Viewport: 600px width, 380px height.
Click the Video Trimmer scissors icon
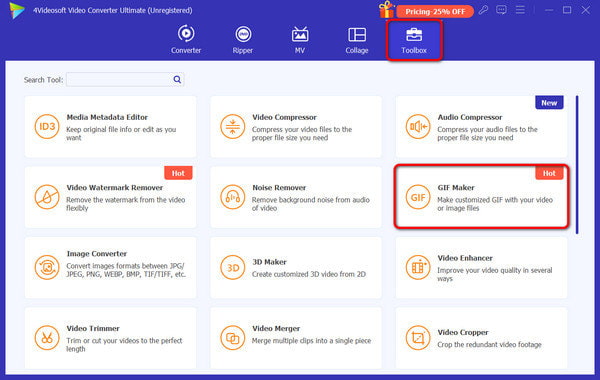[47, 338]
